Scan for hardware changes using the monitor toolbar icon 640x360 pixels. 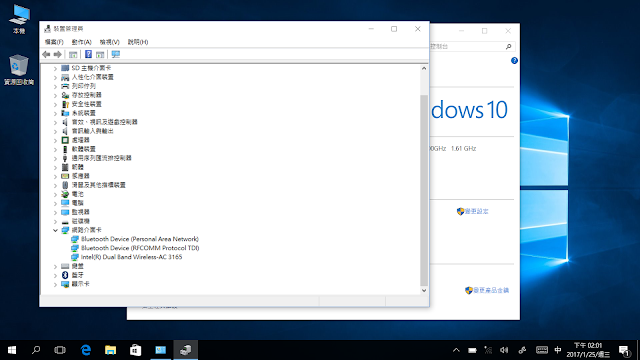(116, 54)
